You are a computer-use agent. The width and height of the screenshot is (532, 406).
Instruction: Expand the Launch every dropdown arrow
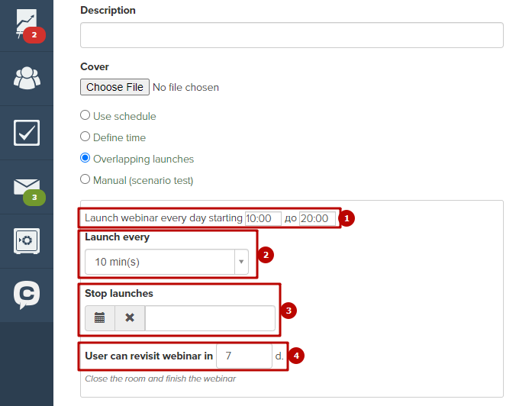pyautogui.click(x=241, y=262)
